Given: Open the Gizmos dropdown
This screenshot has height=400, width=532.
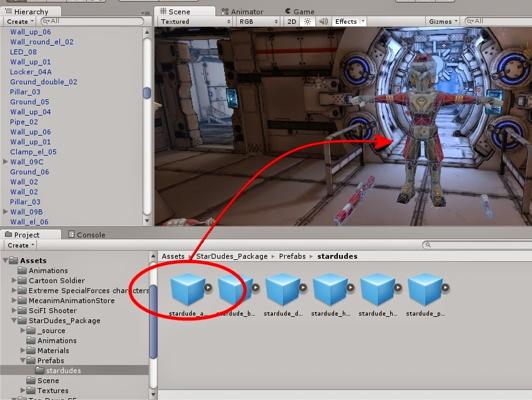Looking at the screenshot, I should (443, 21).
